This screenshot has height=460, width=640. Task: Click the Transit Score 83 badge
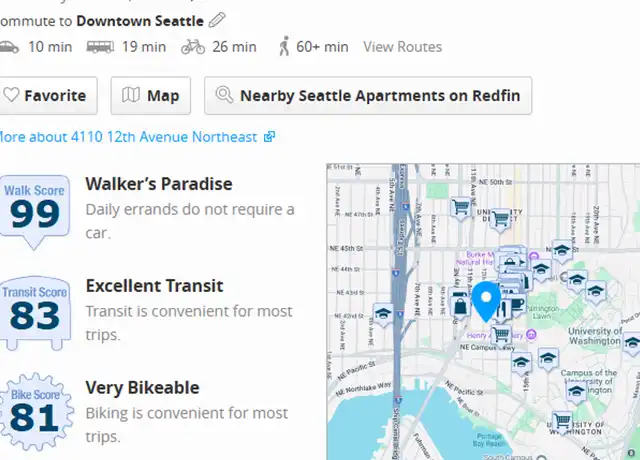(x=35, y=313)
